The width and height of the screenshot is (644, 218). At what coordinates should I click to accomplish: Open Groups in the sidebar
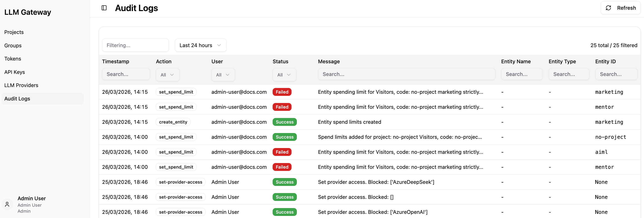click(x=13, y=45)
